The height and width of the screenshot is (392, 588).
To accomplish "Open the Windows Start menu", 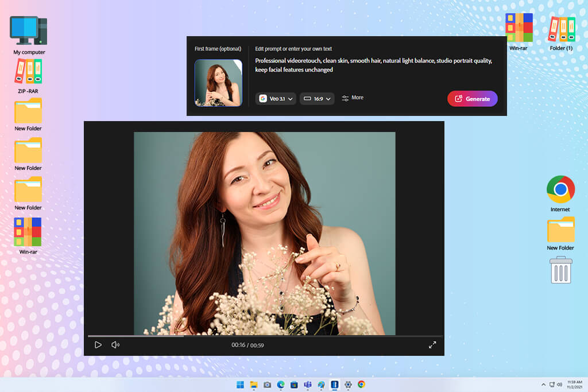I will [240, 385].
